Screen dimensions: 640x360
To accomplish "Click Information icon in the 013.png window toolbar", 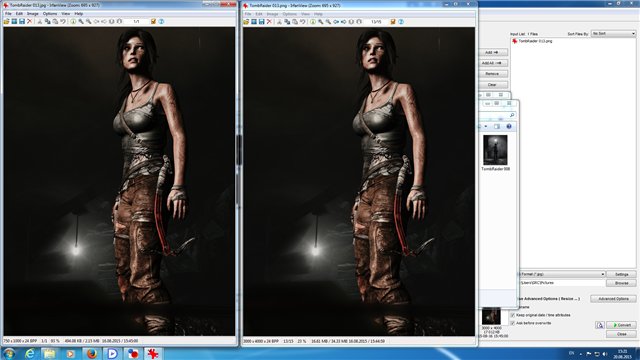I will 313,22.
